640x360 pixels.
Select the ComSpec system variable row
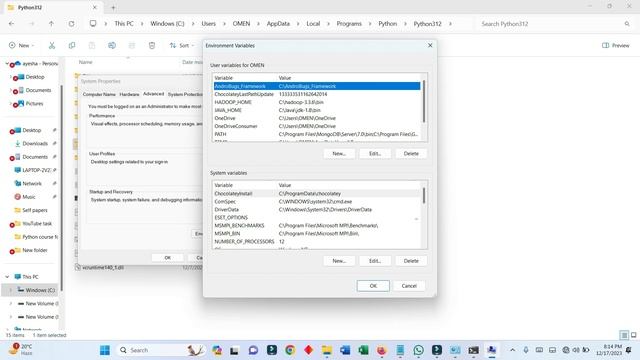point(317,202)
